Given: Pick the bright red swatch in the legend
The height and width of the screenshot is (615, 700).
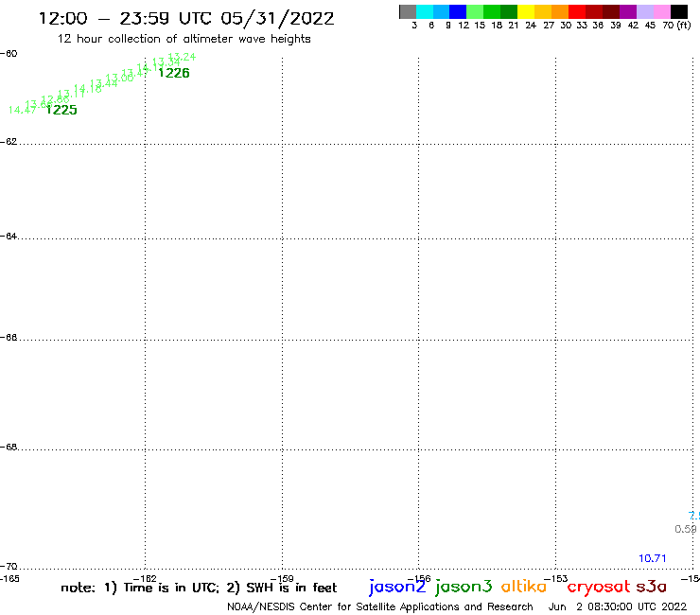Looking at the screenshot, I should click(x=577, y=11).
